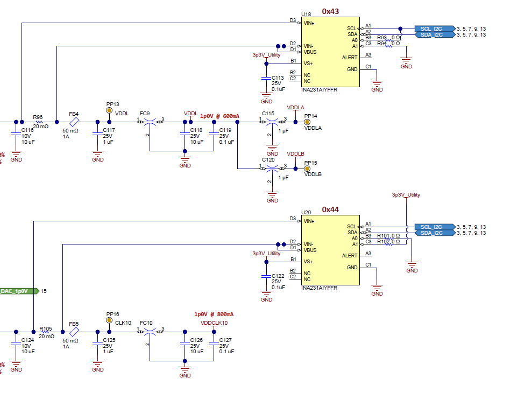Click the FC10 filter component symbol
532x399 pixels.
[150, 331]
